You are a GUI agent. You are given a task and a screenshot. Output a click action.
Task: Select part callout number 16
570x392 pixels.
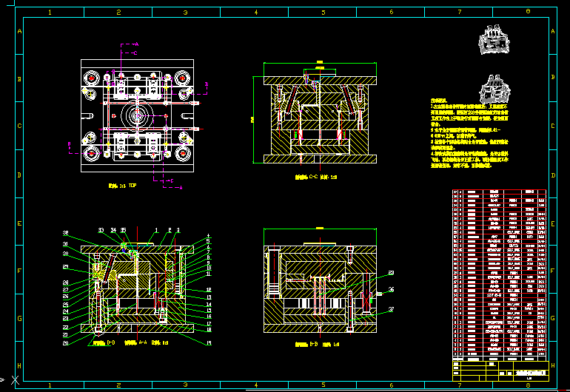[x=209, y=317]
